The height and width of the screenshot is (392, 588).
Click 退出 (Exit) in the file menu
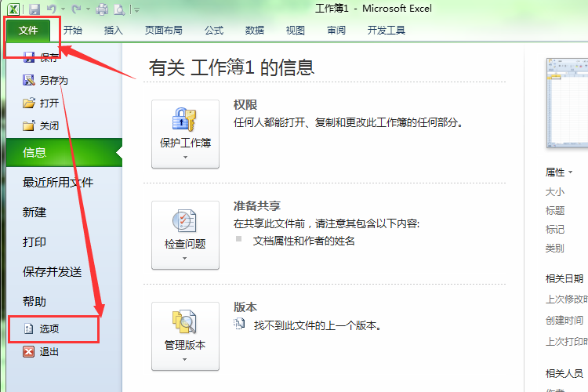(49, 352)
